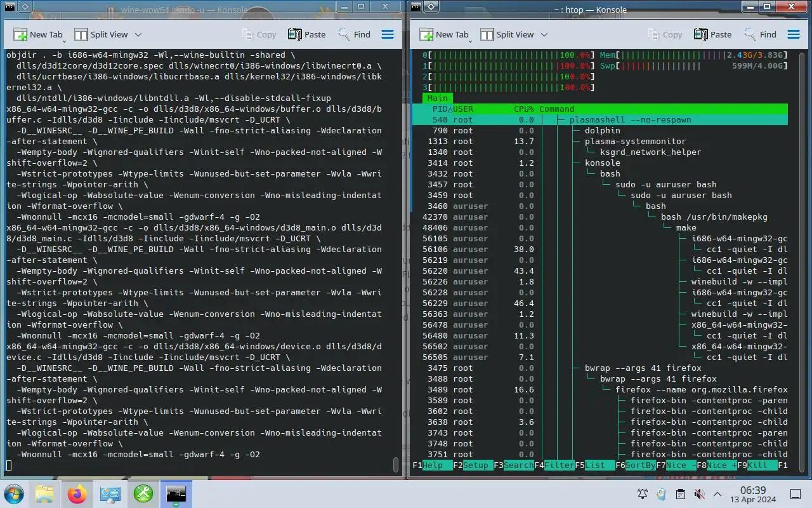Open the clock showing 06:39
The height and width of the screenshot is (508, 812).
click(753, 494)
